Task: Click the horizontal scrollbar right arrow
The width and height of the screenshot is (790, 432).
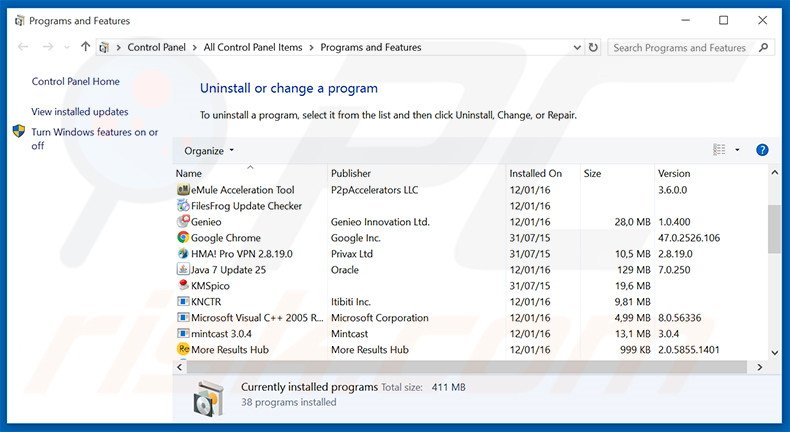Action: click(760, 367)
